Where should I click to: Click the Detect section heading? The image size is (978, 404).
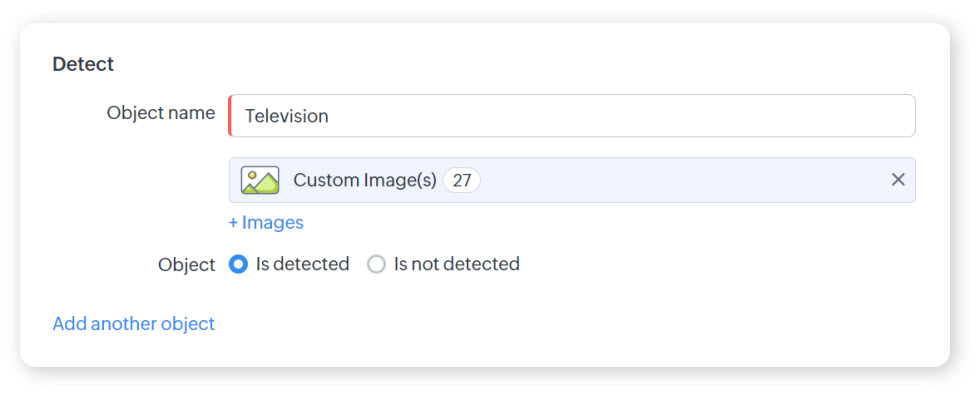click(83, 64)
